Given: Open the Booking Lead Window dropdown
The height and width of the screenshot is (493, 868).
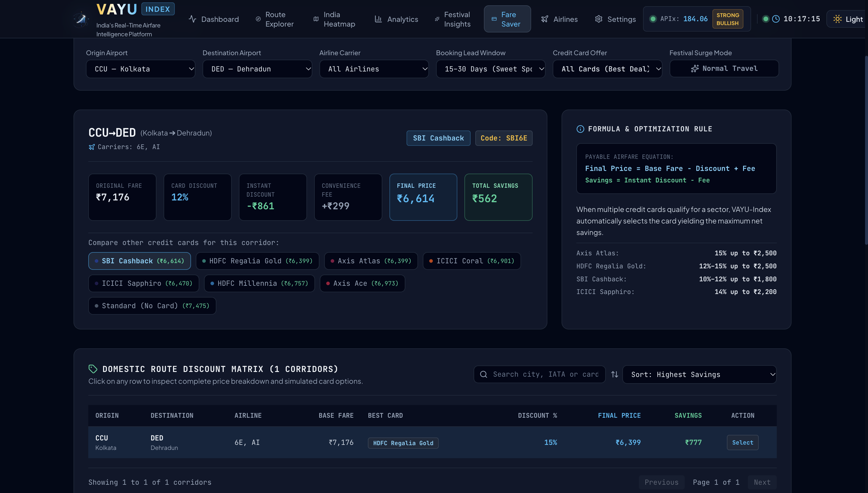Looking at the screenshot, I should (490, 69).
